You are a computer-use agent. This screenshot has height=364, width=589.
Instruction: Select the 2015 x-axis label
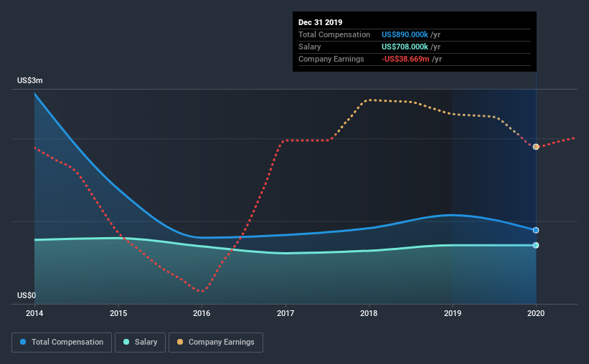[118, 313]
